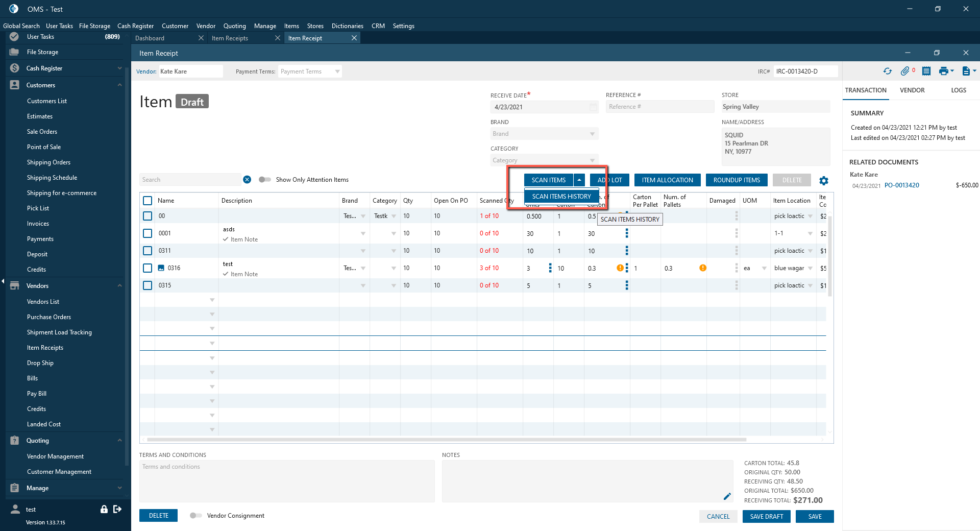The image size is (980, 531).
Task: Open grid settings via the gear icon
Action: click(x=824, y=181)
